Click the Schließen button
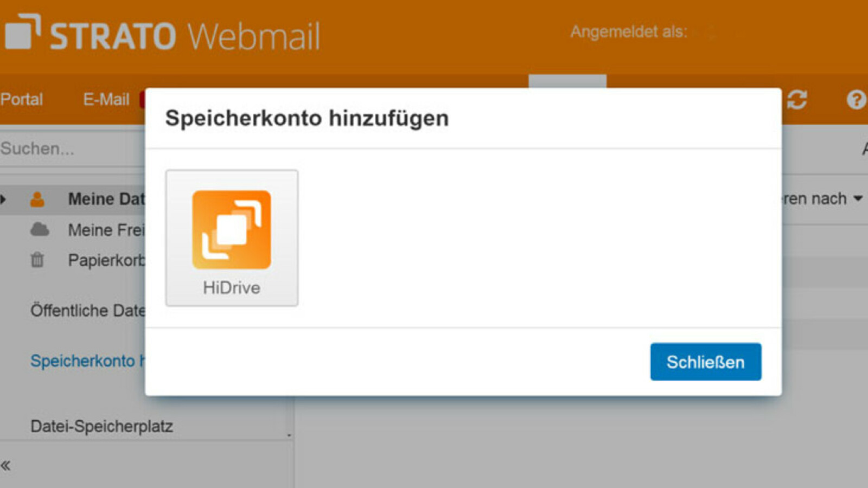The image size is (868, 488). click(705, 362)
